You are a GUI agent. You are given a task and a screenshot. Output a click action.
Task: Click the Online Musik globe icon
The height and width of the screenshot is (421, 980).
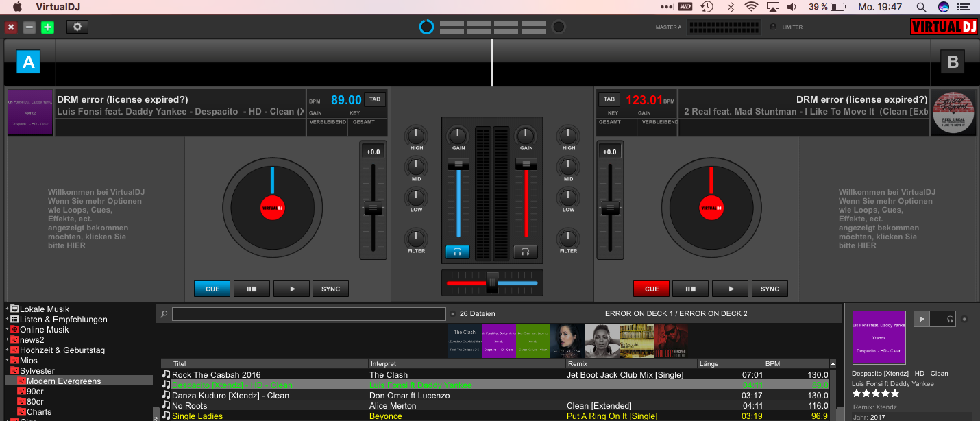[x=14, y=330]
